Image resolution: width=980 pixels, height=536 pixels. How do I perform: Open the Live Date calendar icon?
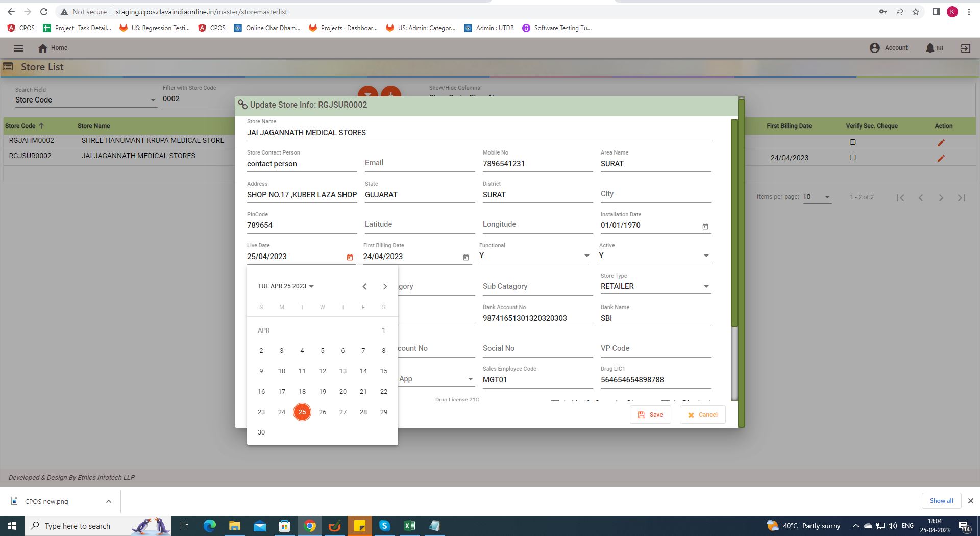click(350, 258)
